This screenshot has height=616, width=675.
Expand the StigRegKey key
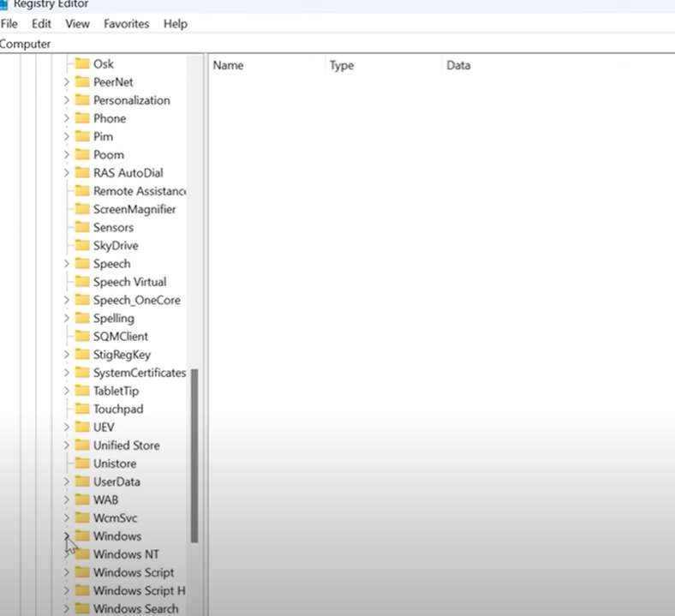66,355
